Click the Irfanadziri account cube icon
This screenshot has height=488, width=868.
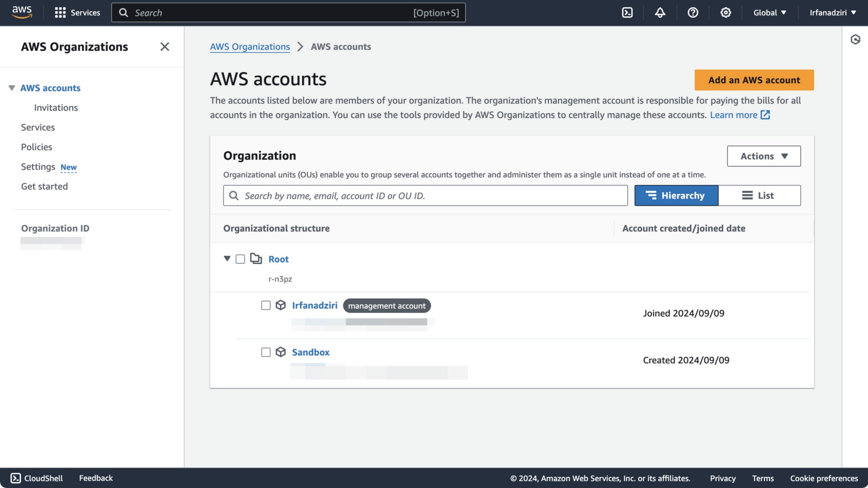pyautogui.click(x=281, y=305)
